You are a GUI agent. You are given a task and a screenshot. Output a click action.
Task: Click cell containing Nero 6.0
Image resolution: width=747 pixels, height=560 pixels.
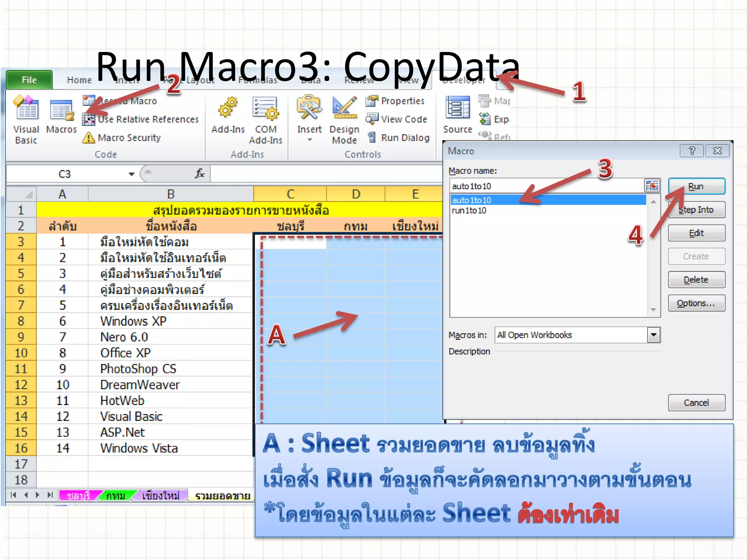pyautogui.click(x=170, y=337)
